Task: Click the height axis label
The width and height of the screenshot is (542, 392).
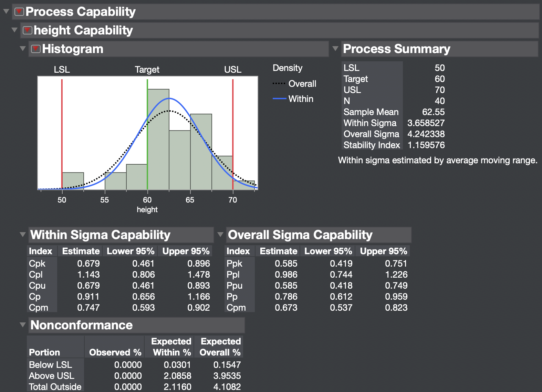Action: pyautogui.click(x=147, y=209)
